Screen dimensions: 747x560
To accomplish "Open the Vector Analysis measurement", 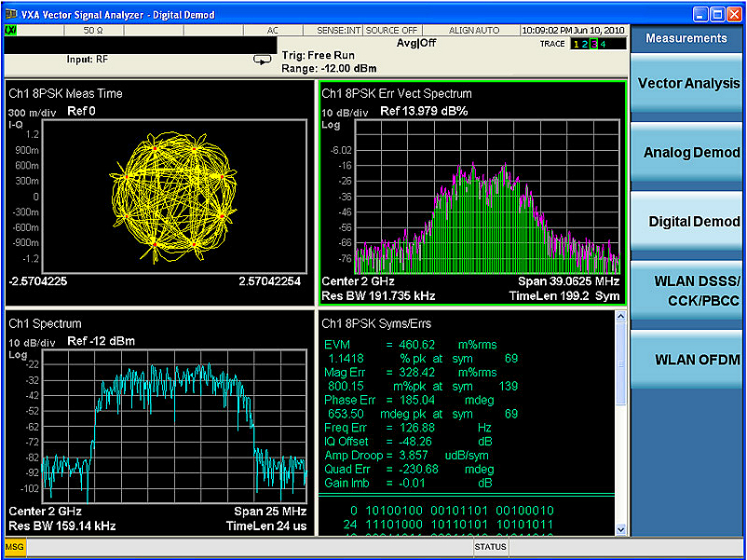I will click(687, 84).
